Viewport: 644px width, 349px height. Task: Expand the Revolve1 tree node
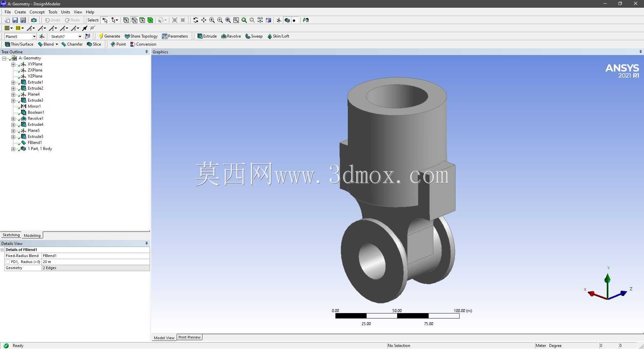(x=13, y=118)
